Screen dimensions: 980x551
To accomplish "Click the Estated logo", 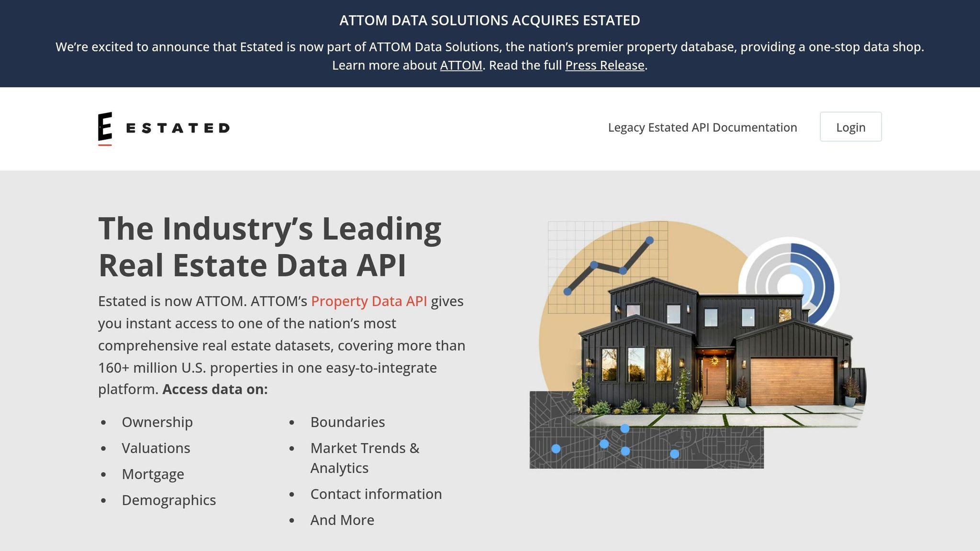I will point(164,128).
